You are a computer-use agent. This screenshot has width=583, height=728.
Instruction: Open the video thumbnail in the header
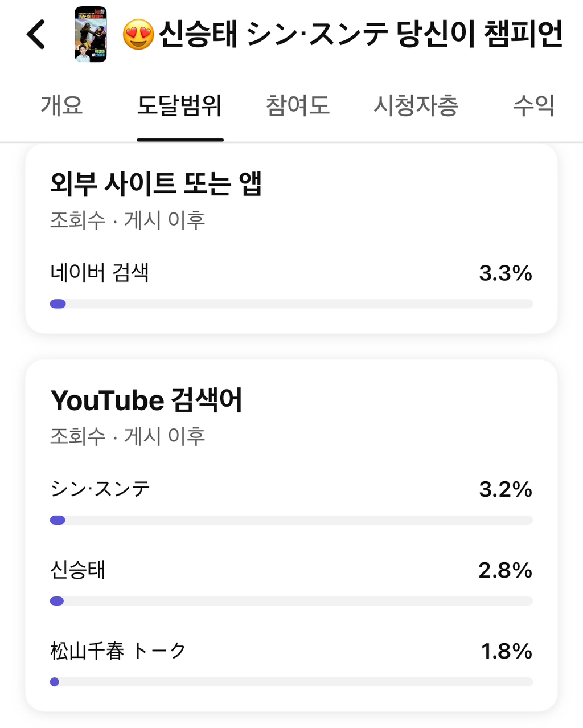click(x=91, y=34)
